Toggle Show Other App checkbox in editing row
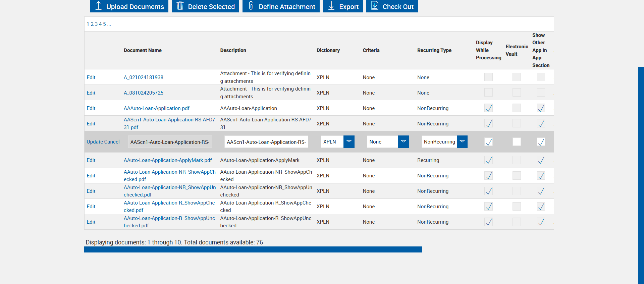 pos(541,142)
